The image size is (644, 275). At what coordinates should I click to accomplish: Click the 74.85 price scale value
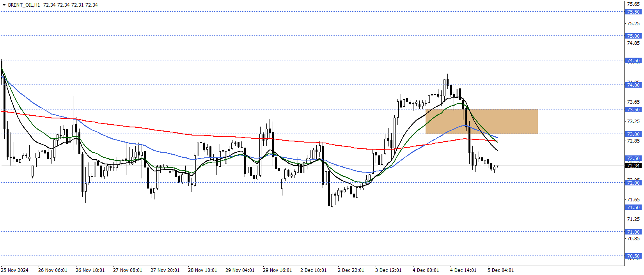point(633,43)
